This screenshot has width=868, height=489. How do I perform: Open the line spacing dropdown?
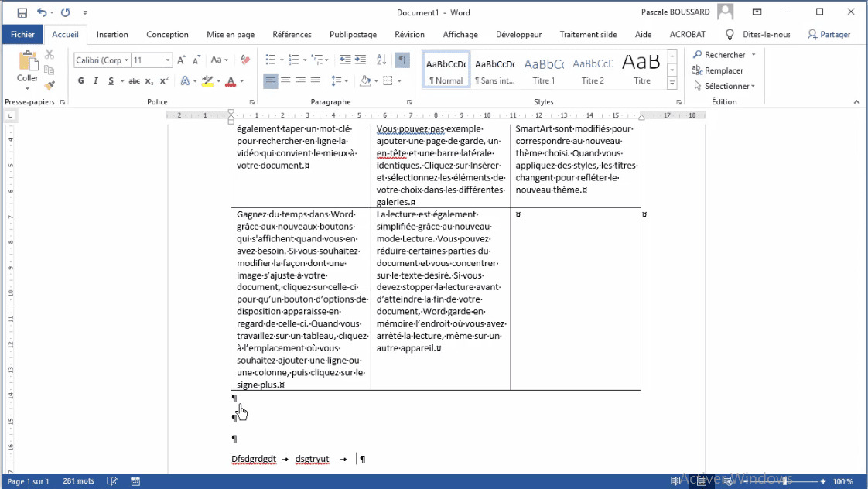click(x=341, y=80)
